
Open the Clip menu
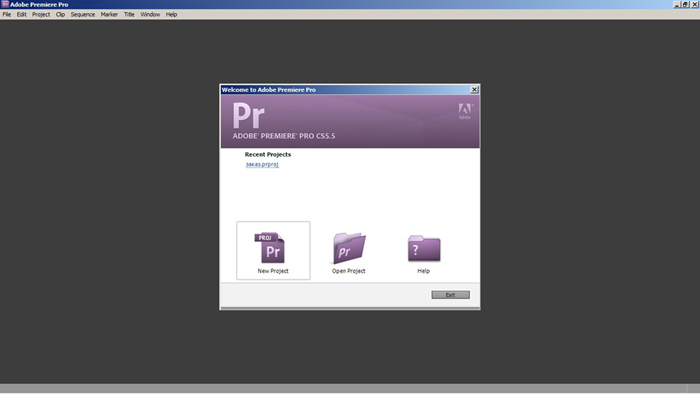point(60,14)
